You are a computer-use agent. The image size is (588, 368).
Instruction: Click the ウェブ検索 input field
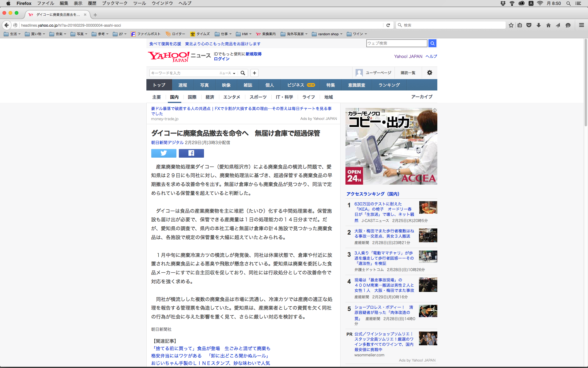pyautogui.click(x=396, y=43)
